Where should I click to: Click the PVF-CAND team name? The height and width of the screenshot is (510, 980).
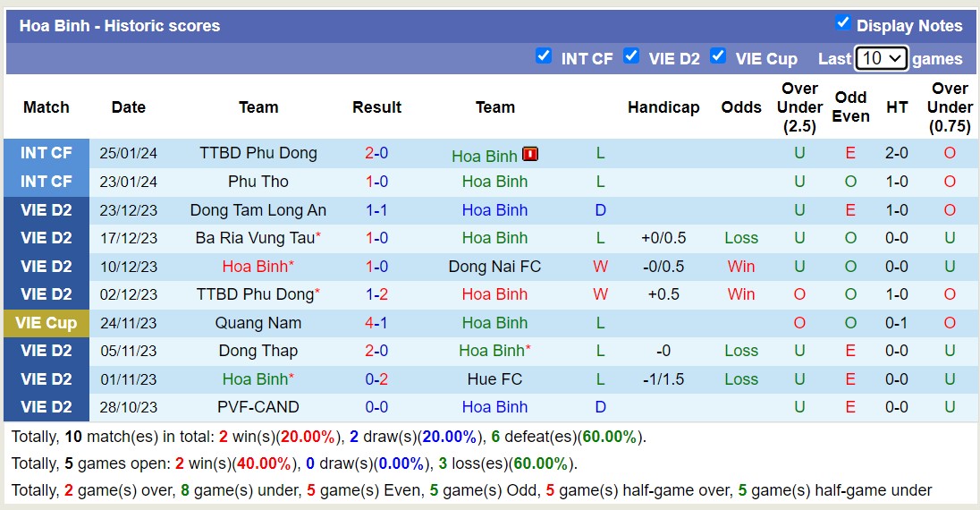tap(258, 407)
